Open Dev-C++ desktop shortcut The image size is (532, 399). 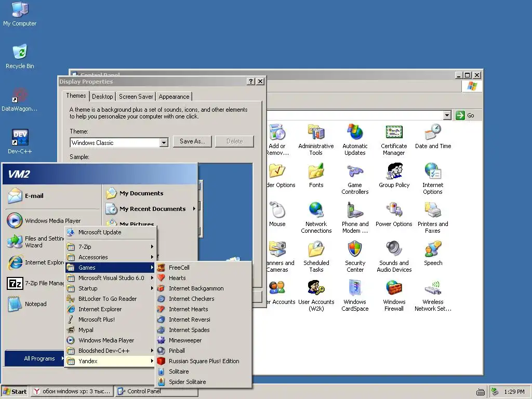pyautogui.click(x=20, y=141)
